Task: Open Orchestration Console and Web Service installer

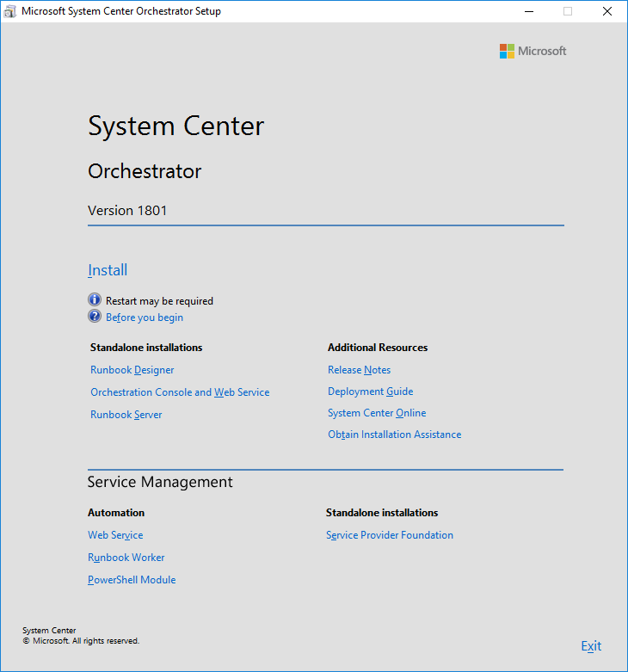Action: coord(180,391)
